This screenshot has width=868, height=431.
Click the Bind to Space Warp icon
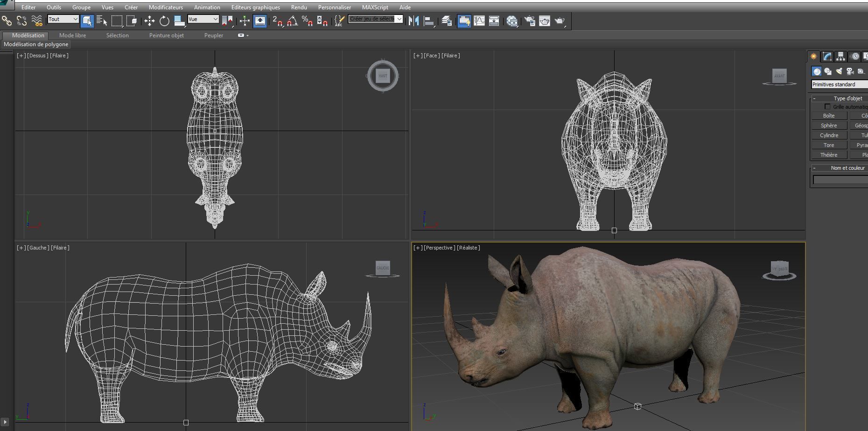point(37,21)
